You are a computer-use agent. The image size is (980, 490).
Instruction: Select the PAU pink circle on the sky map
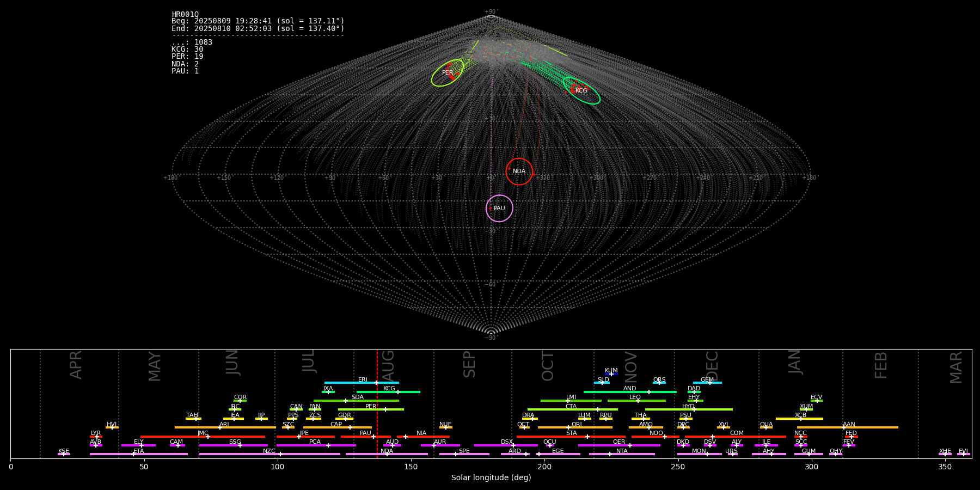pyautogui.click(x=499, y=209)
